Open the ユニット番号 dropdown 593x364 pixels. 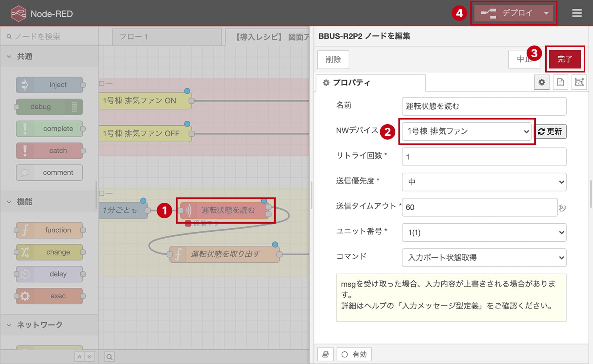pyautogui.click(x=484, y=233)
